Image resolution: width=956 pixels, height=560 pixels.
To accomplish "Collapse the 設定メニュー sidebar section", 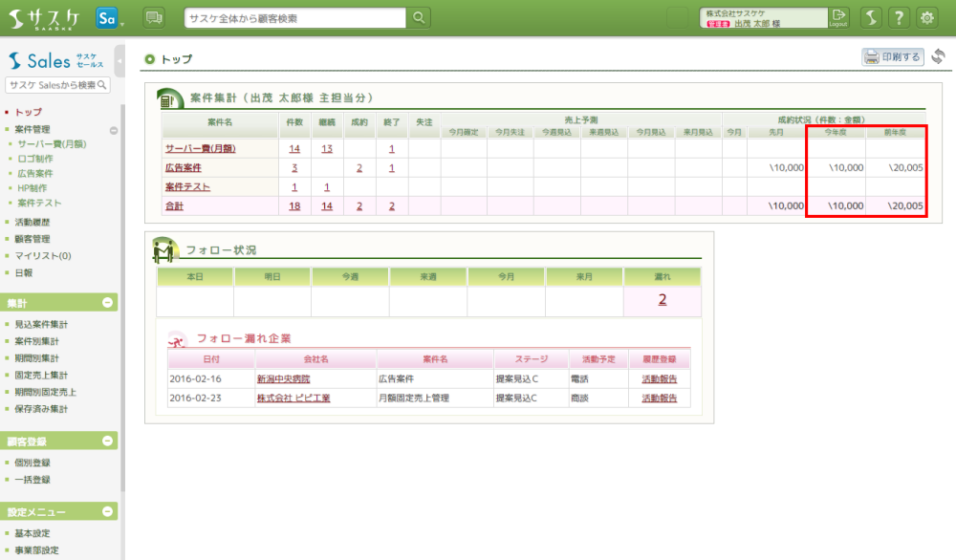I will [108, 511].
